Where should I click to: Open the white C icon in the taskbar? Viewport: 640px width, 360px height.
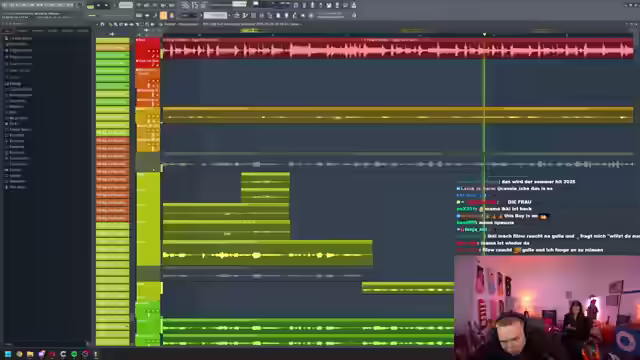(x=63, y=354)
